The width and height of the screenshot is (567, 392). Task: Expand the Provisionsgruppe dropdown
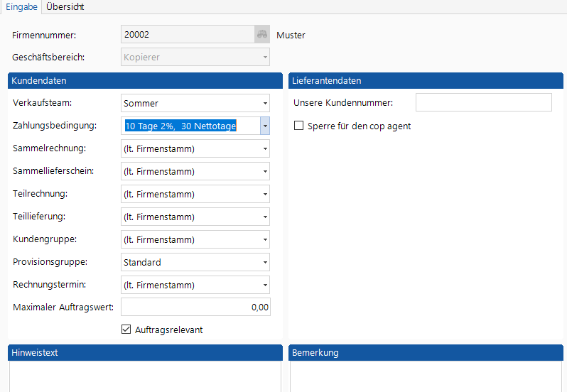point(264,263)
